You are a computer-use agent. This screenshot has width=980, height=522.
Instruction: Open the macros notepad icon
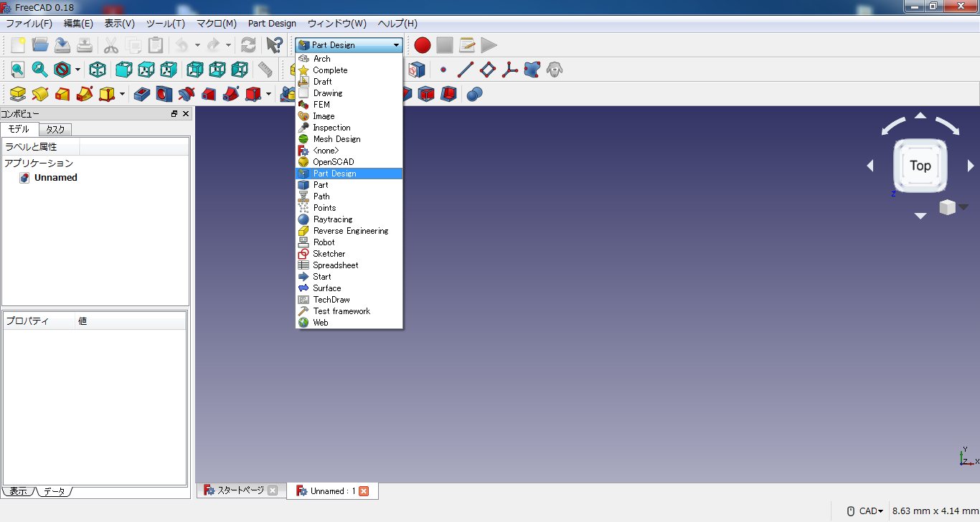coord(467,45)
